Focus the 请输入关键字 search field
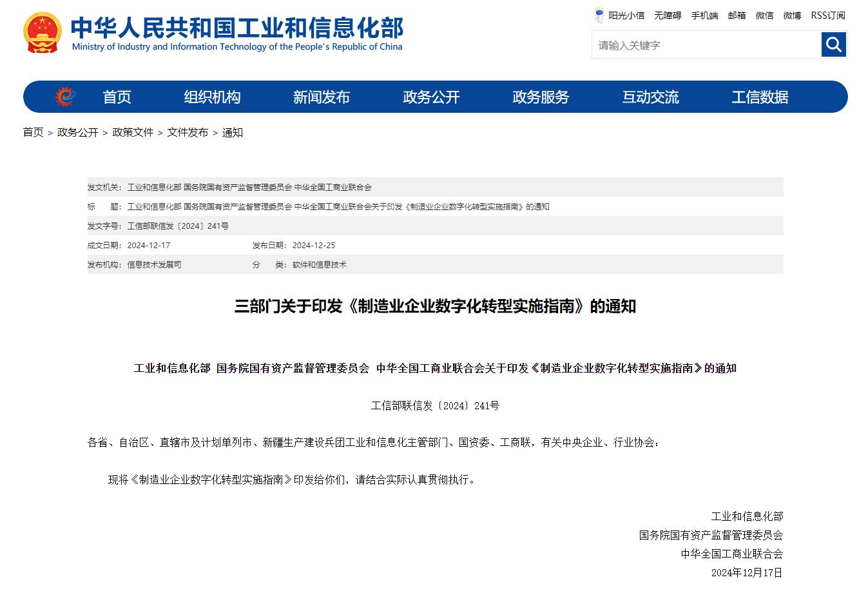Screen dimensions: 868x593 pos(706,44)
